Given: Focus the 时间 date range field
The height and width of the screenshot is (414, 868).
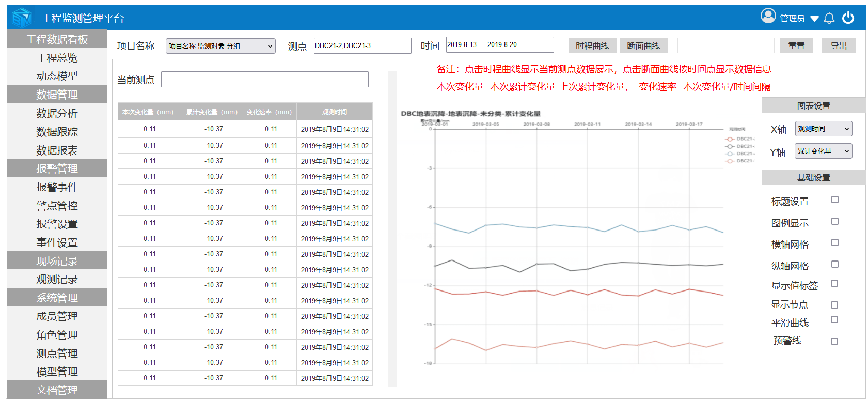Looking at the screenshot, I should coord(500,44).
